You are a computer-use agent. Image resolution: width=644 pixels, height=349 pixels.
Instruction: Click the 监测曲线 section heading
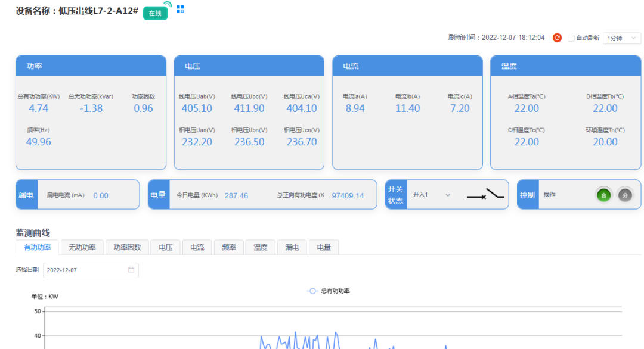(33, 233)
